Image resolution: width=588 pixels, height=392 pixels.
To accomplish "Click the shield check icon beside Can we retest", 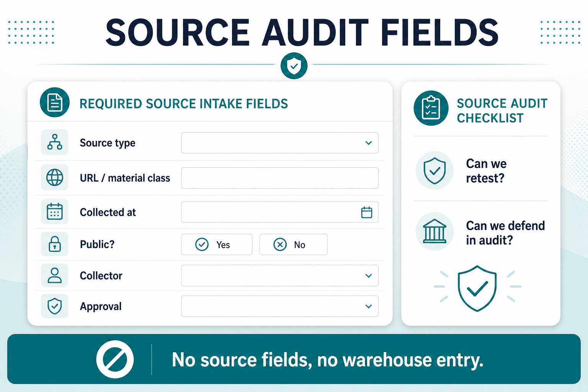I will (x=435, y=171).
